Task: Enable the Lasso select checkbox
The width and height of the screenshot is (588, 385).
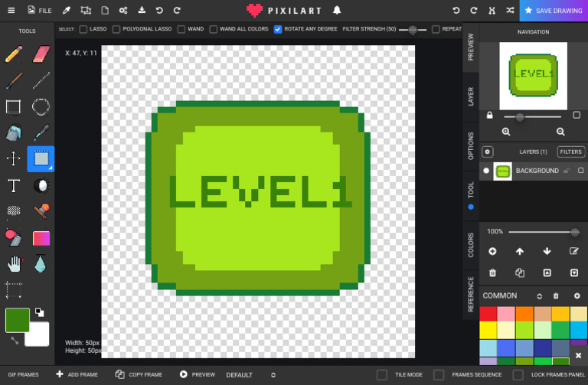Action: (x=83, y=29)
